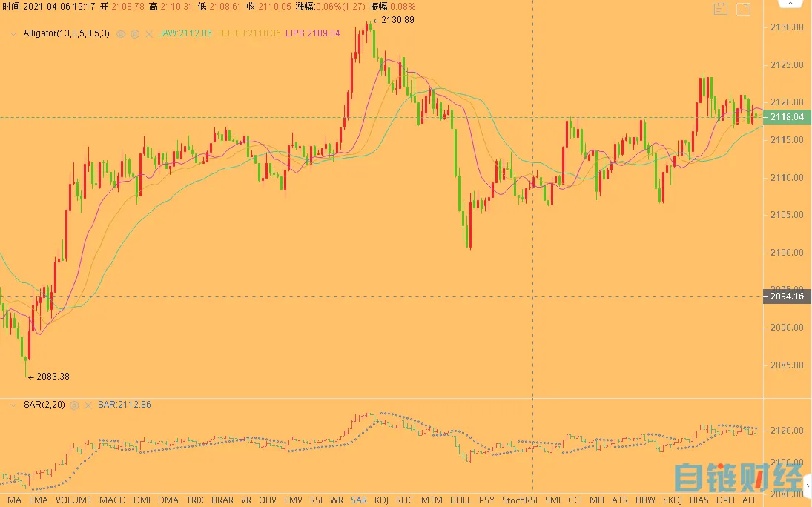Select the KDJ indicator tab
The image size is (812, 507).
382,500
